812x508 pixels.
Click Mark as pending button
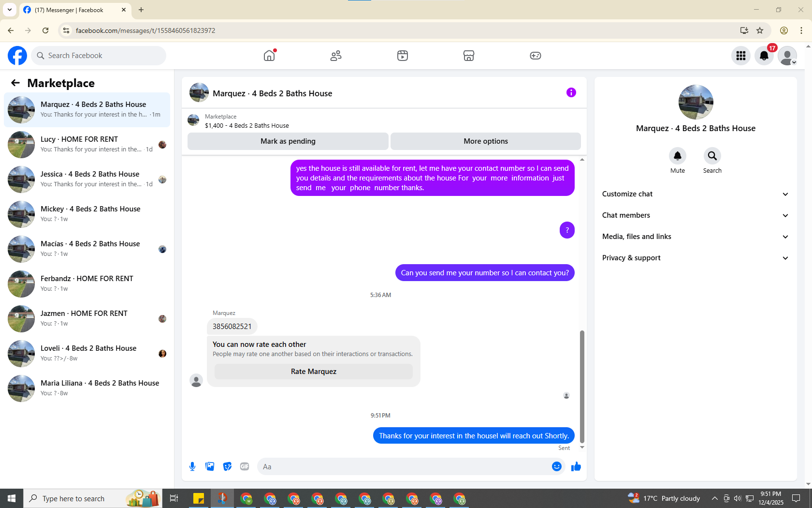tap(288, 141)
